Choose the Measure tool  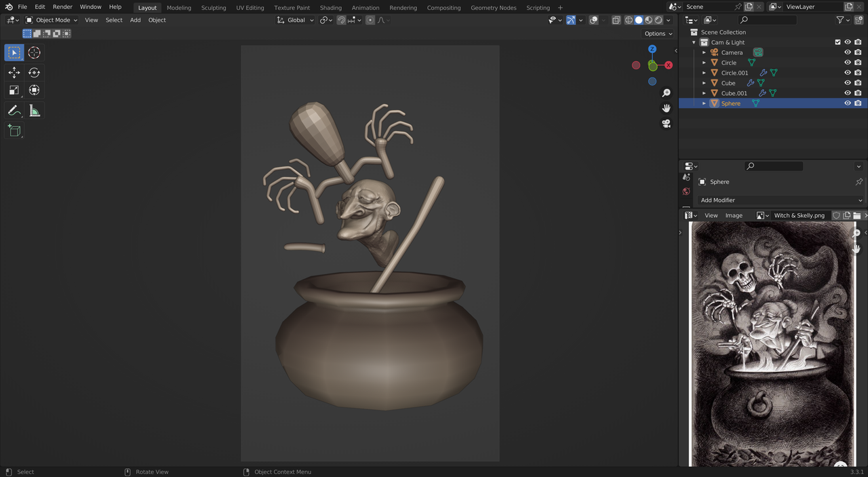[34, 111]
